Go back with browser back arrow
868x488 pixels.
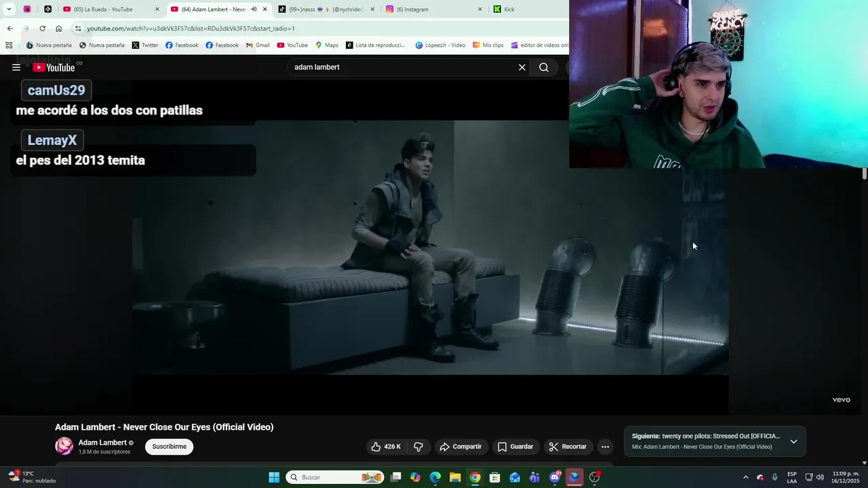(9, 28)
